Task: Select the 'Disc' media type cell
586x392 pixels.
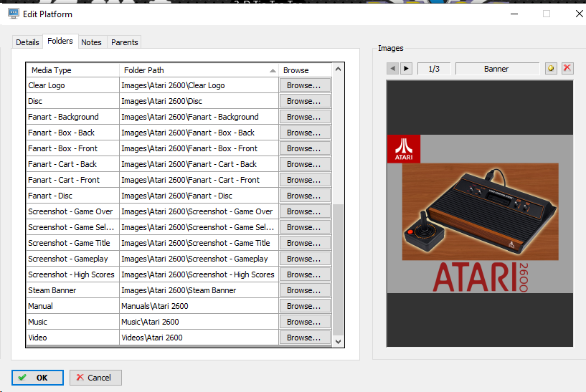Action: click(x=72, y=101)
